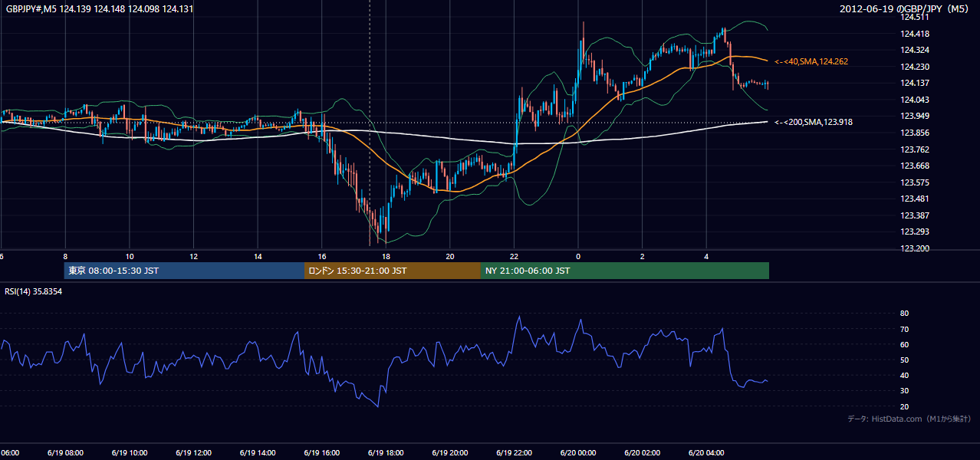Click hour tick 16 under the price chart

[322, 257]
